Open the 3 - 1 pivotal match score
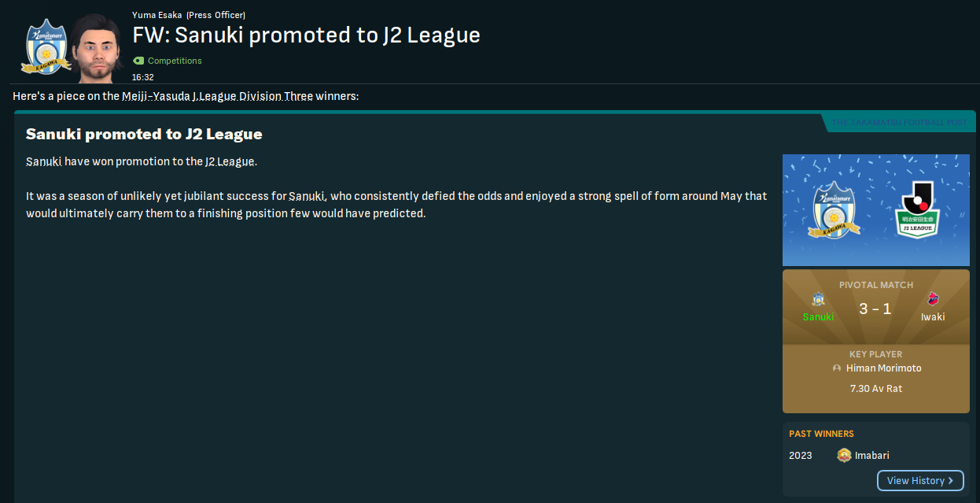 click(x=875, y=309)
